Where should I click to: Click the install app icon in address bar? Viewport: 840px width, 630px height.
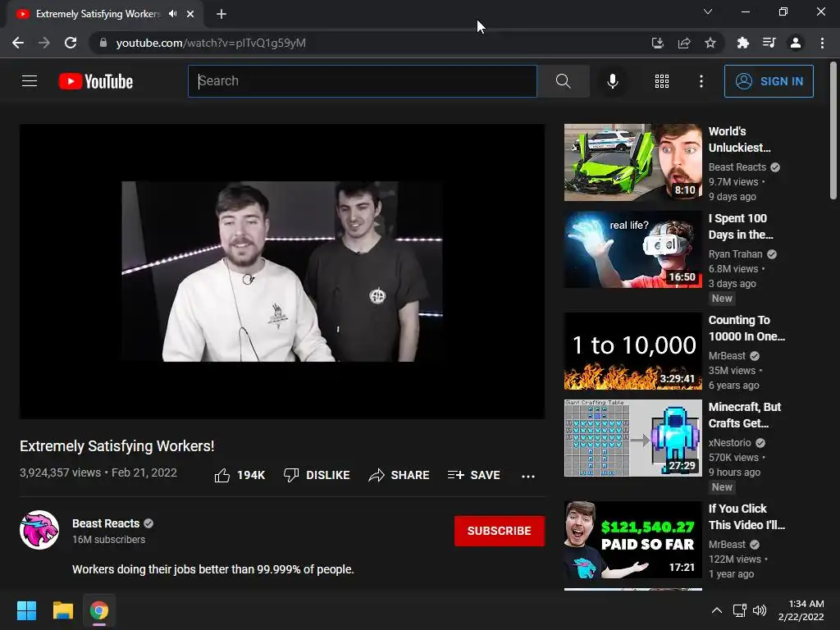point(657,43)
